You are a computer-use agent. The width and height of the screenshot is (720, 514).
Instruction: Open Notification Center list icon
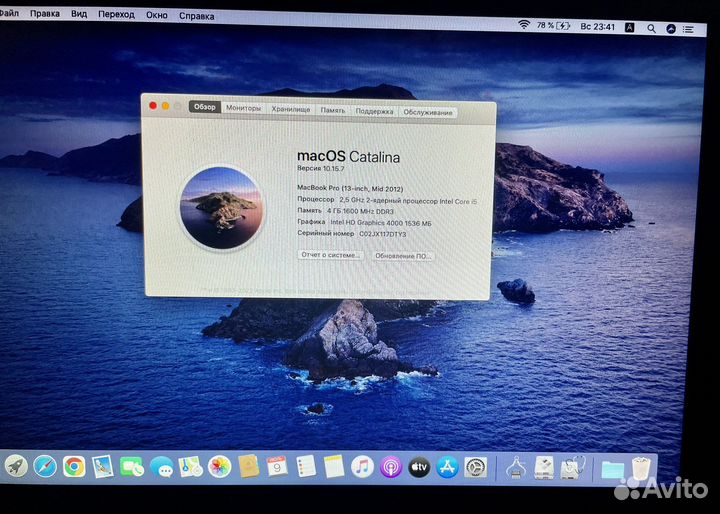coord(688,29)
